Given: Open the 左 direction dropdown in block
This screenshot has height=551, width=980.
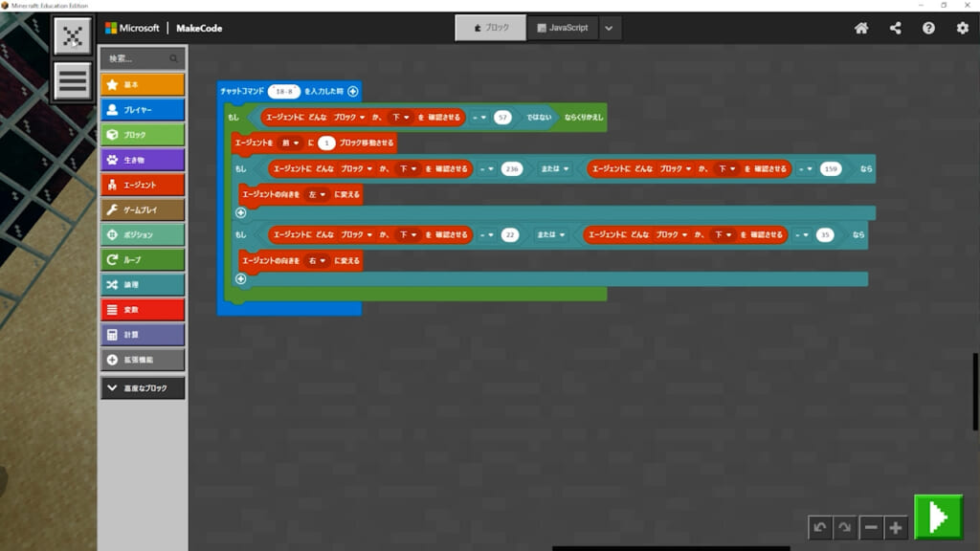Looking at the screenshot, I should tap(317, 194).
